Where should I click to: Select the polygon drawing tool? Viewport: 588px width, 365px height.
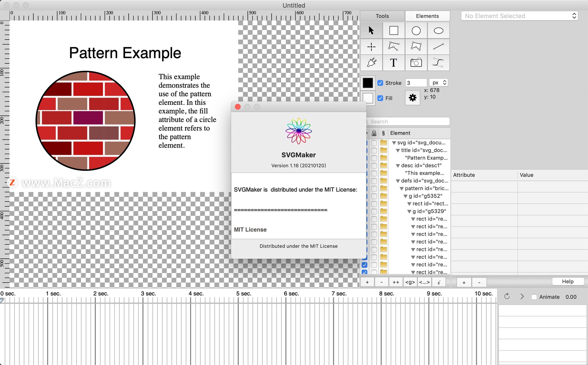pos(416,47)
